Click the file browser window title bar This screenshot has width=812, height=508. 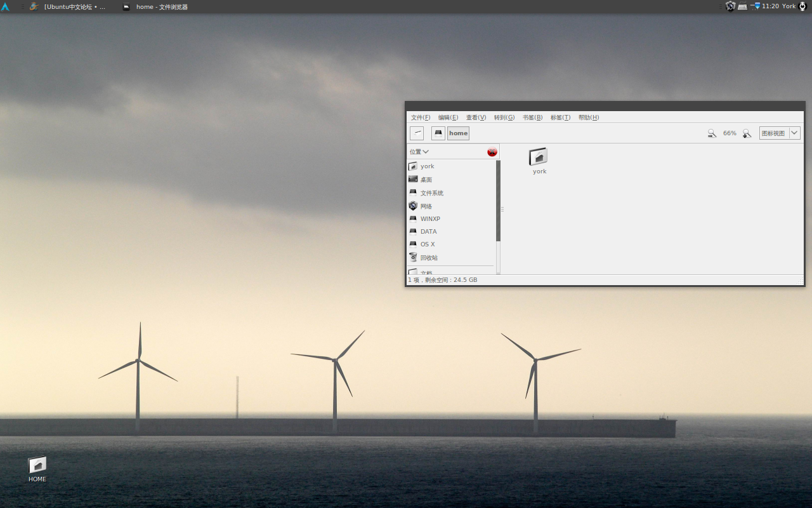(605, 106)
